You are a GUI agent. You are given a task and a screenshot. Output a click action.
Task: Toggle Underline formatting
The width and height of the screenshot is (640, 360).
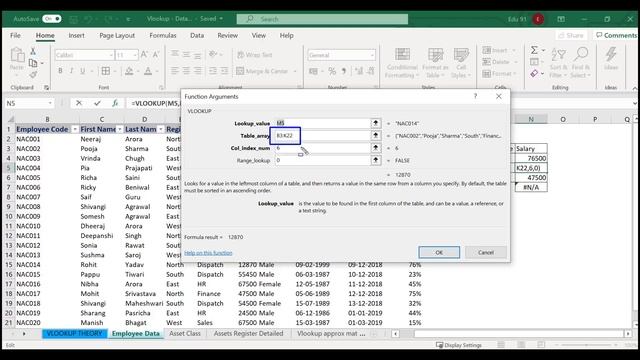[x=82, y=71]
